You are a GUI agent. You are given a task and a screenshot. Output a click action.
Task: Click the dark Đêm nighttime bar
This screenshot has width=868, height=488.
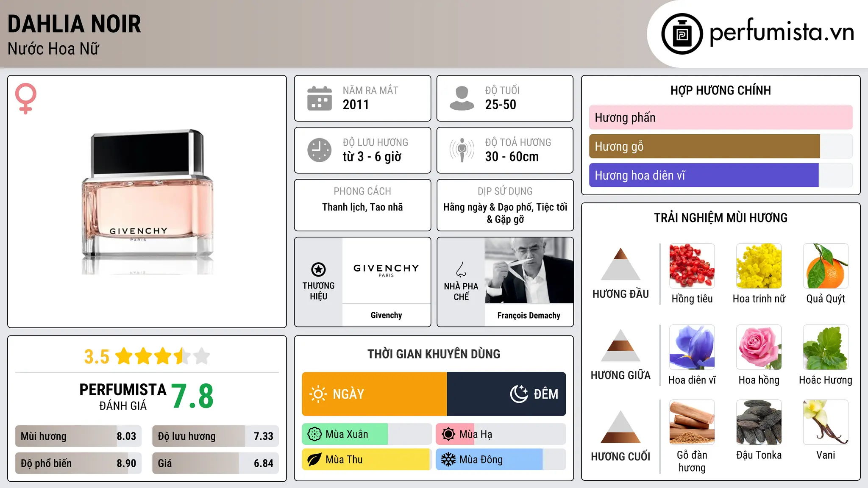coord(506,394)
